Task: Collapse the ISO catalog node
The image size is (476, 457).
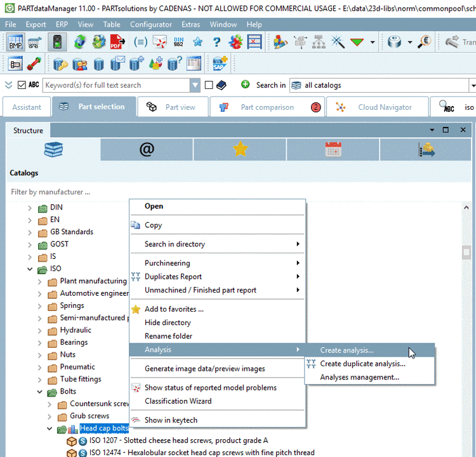Action: tap(30, 269)
